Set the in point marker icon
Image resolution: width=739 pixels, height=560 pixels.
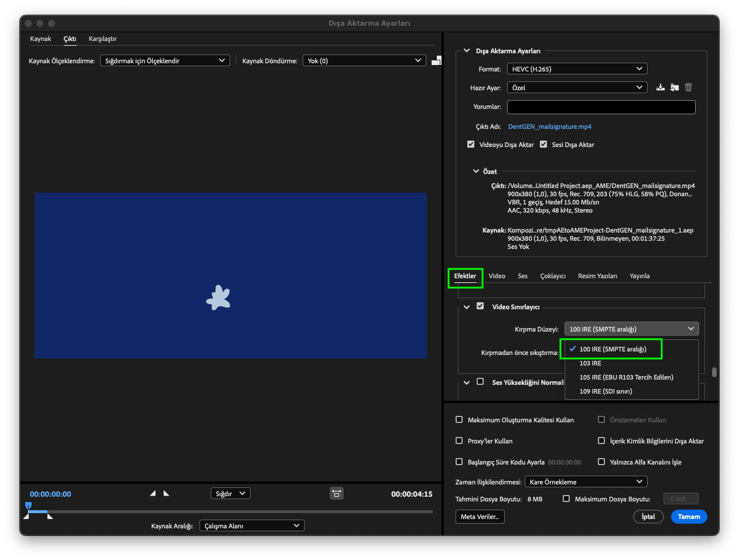(x=153, y=493)
